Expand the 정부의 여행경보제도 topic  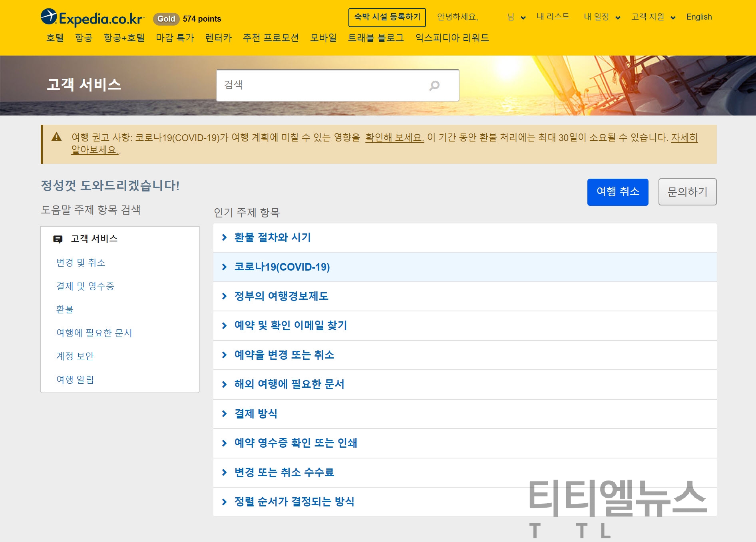465,296
